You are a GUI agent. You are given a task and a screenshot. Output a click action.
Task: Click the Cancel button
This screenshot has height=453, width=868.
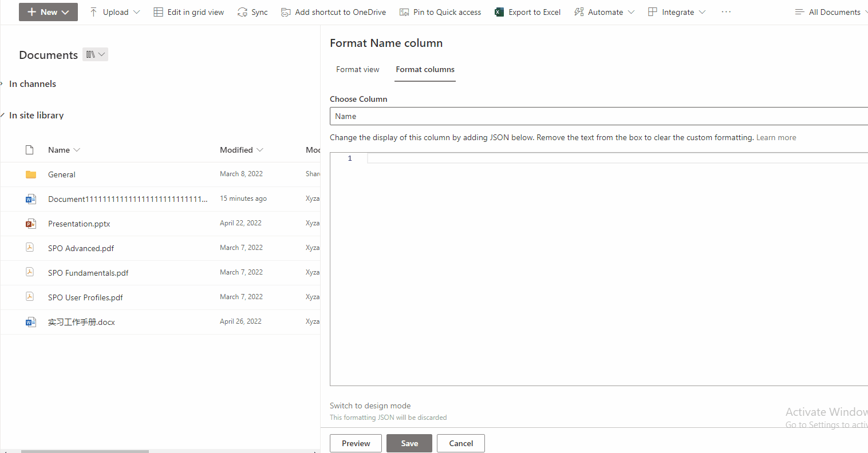click(461, 443)
